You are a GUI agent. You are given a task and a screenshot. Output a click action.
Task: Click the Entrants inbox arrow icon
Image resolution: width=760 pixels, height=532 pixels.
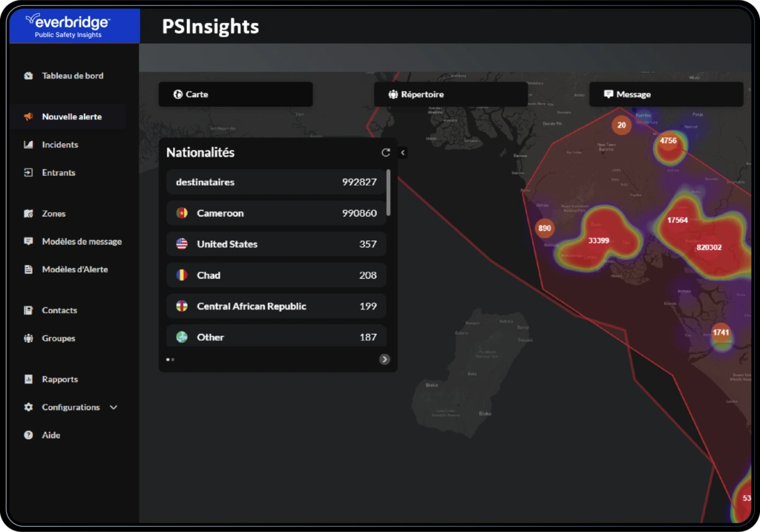coord(29,172)
